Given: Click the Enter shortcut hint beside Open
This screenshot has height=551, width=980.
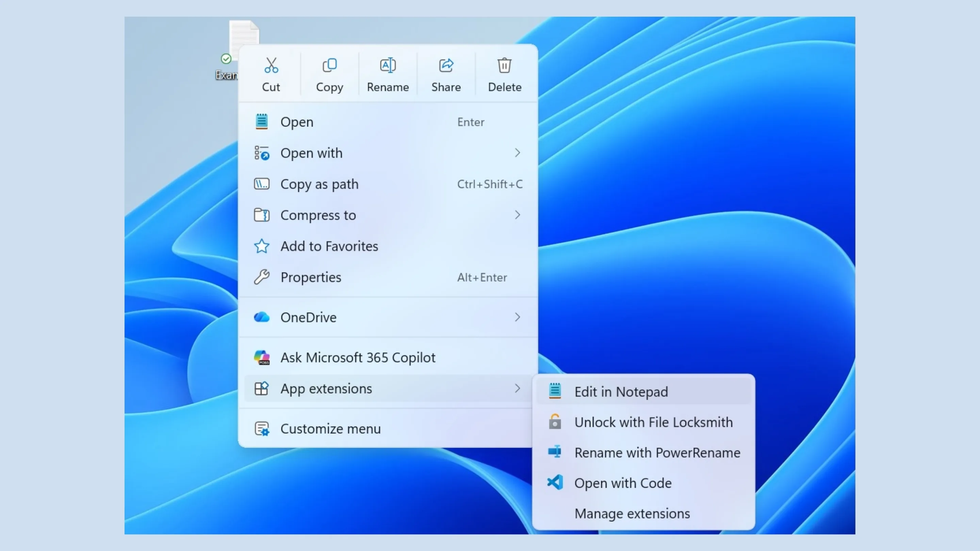Looking at the screenshot, I should tap(471, 122).
